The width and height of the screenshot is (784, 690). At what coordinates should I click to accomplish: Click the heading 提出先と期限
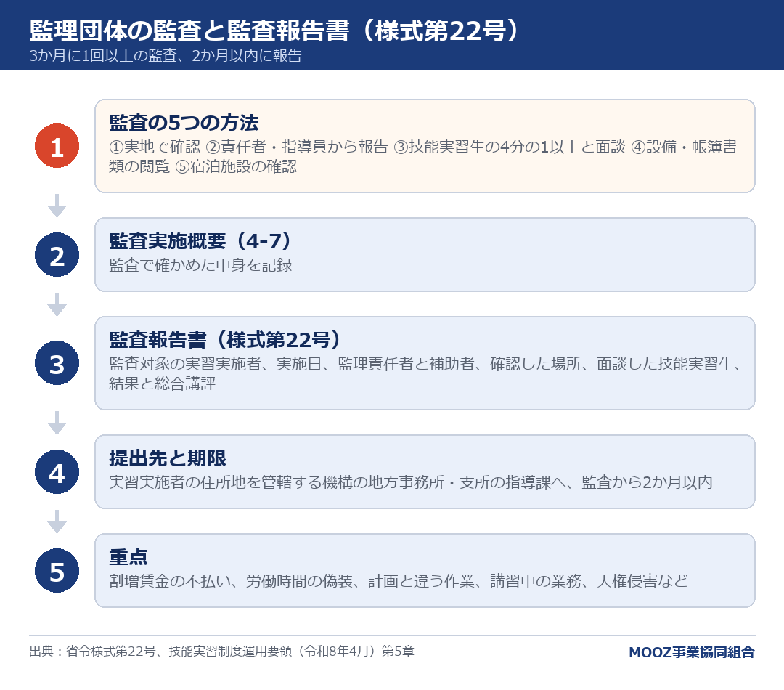click(x=168, y=458)
